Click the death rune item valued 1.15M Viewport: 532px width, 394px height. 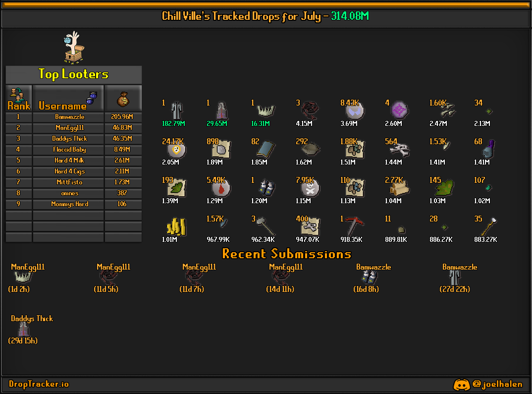[x=310, y=188]
